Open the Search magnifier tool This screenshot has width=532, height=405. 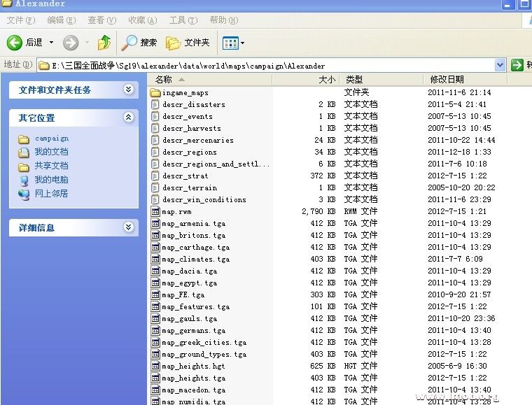(129, 43)
